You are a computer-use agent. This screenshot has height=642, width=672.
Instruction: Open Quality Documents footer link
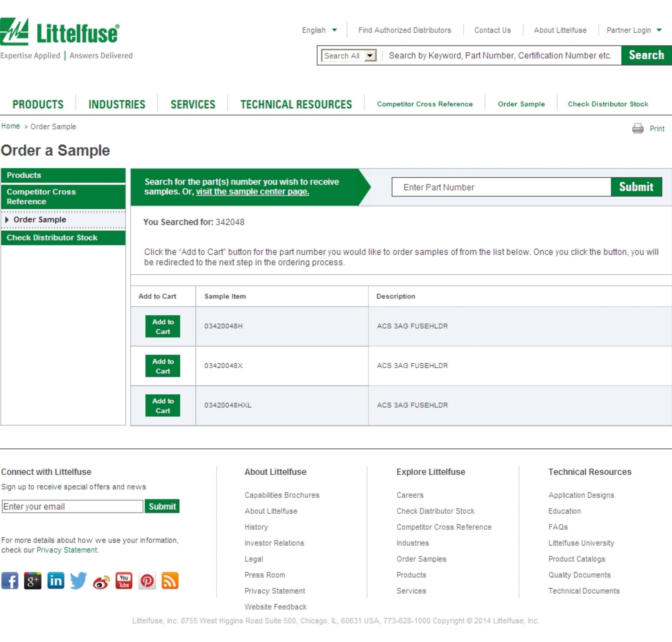pos(579,575)
